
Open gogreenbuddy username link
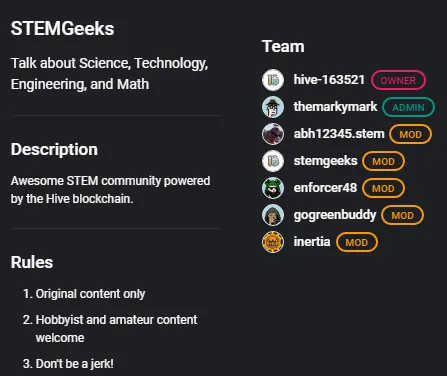335,215
